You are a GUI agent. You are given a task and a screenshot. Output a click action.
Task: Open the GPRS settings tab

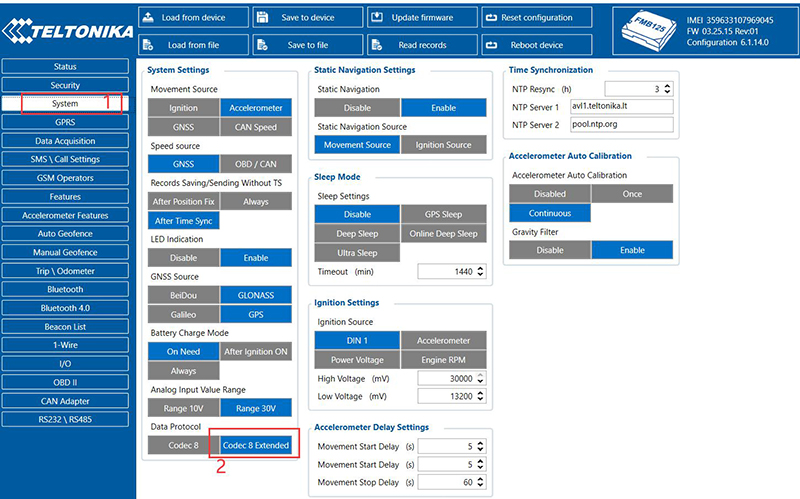(x=65, y=122)
